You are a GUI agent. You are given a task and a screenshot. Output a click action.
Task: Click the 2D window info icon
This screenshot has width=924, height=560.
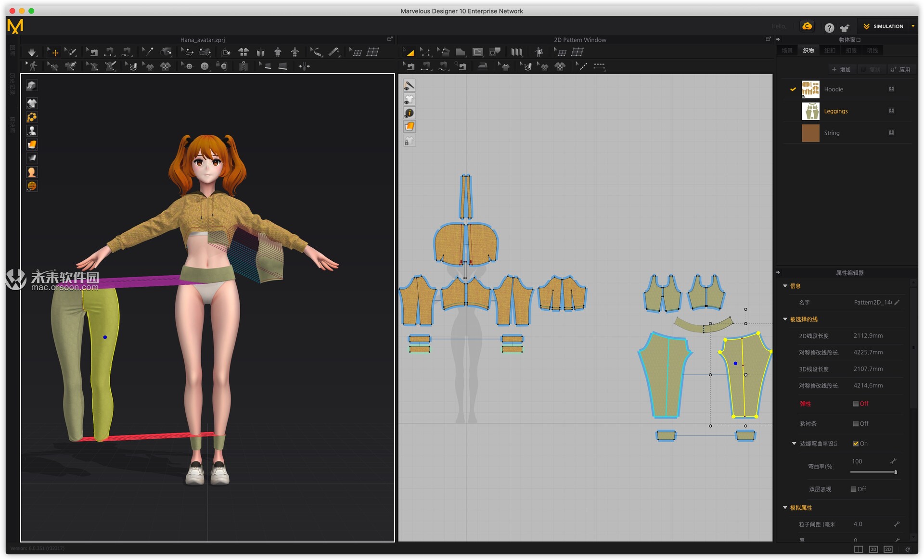[409, 113]
